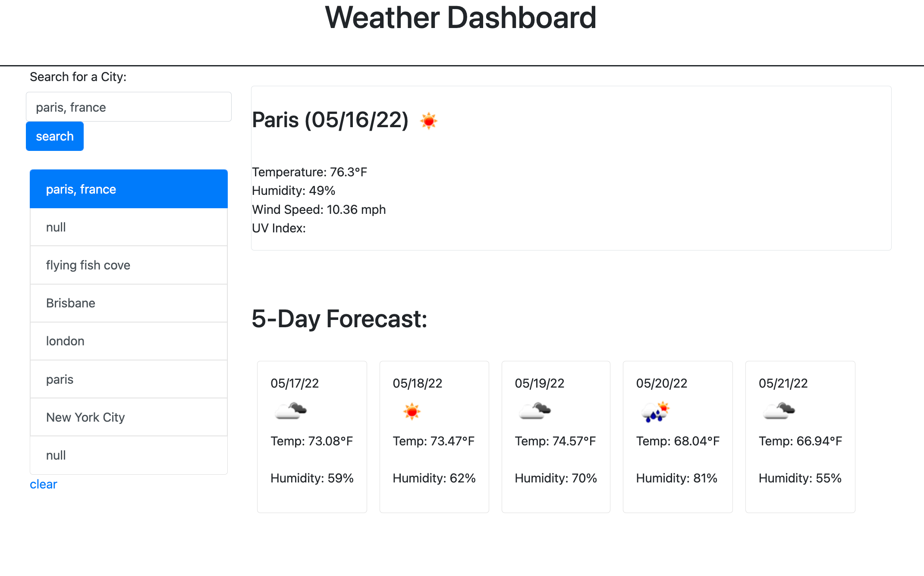Screen dimensions: 924x576
Task: Choose "Brisbane" from the saved cities
Action: tap(128, 303)
